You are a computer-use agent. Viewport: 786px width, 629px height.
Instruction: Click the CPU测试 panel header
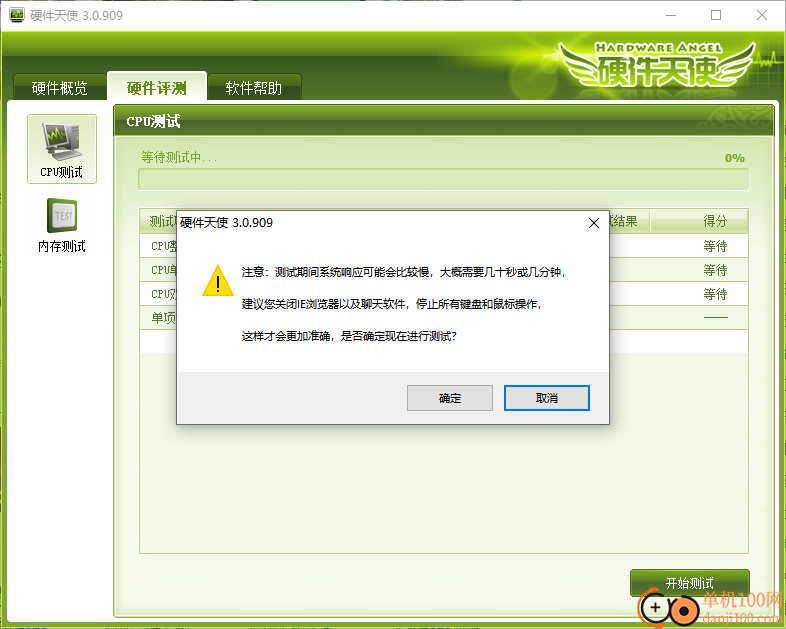tap(444, 121)
